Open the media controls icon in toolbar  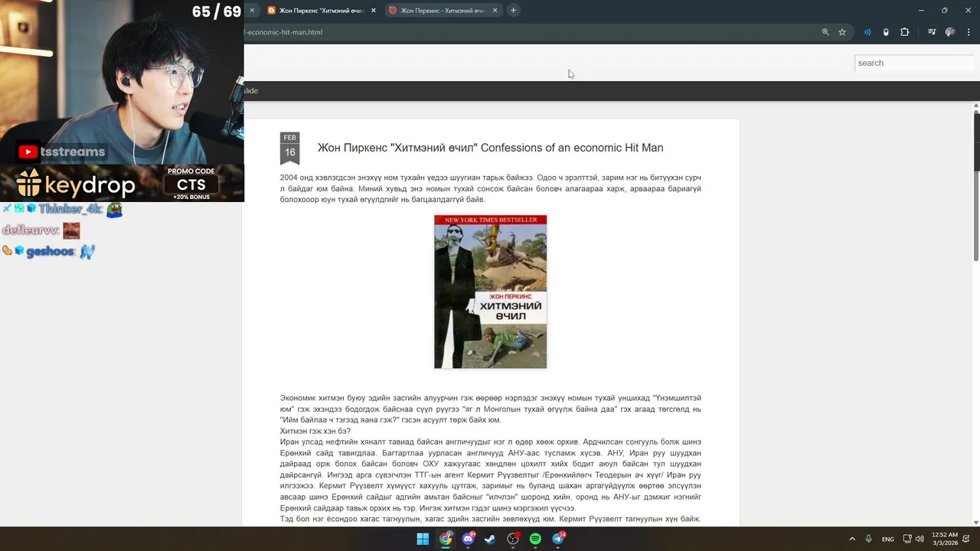coord(932,32)
